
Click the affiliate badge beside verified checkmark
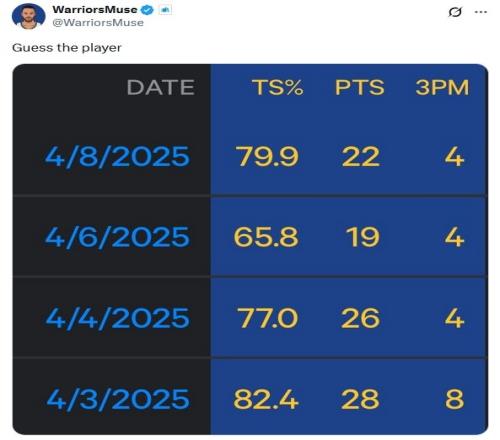(165, 10)
